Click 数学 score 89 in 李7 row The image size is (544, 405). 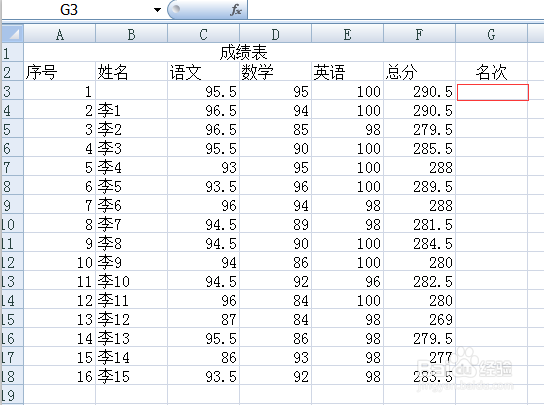click(275, 223)
